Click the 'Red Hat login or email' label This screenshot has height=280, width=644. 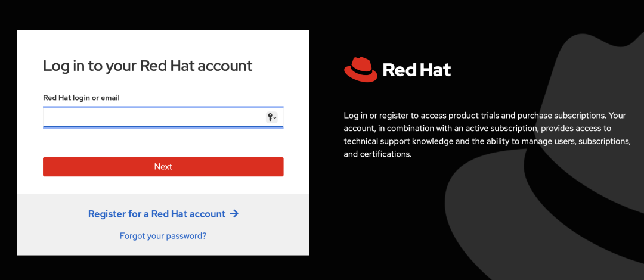coord(81,98)
